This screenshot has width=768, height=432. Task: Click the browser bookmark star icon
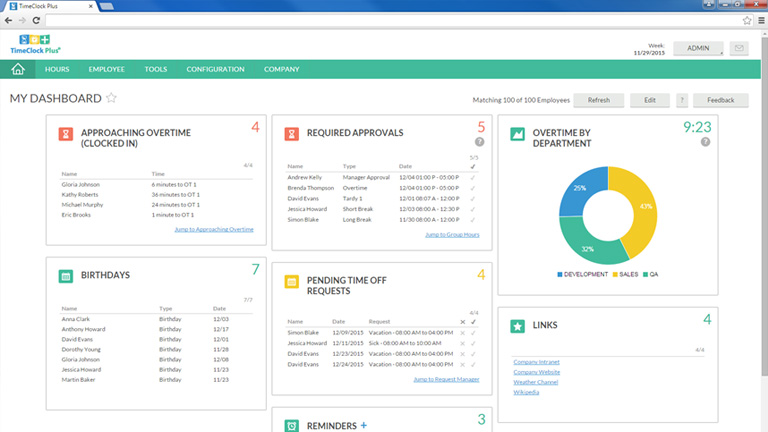(x=747, y=20)
